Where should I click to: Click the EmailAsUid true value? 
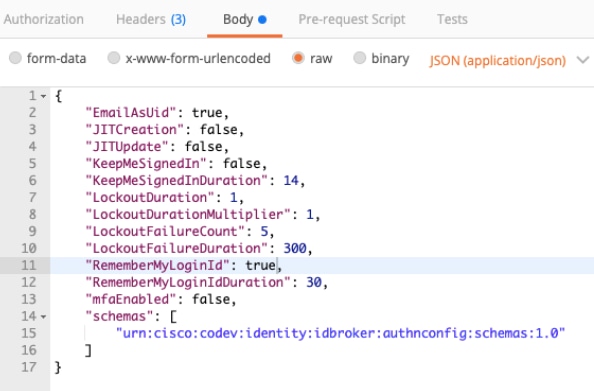click(207, 113)
